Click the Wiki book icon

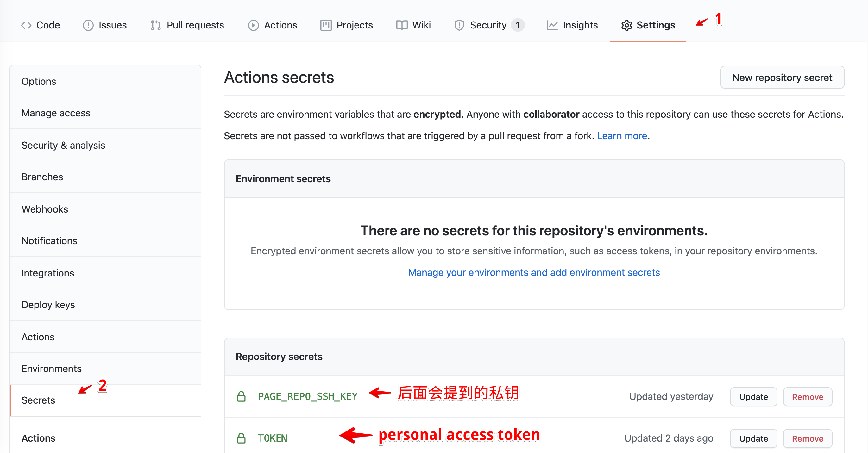pyautogui.click(x=402, y=25)
